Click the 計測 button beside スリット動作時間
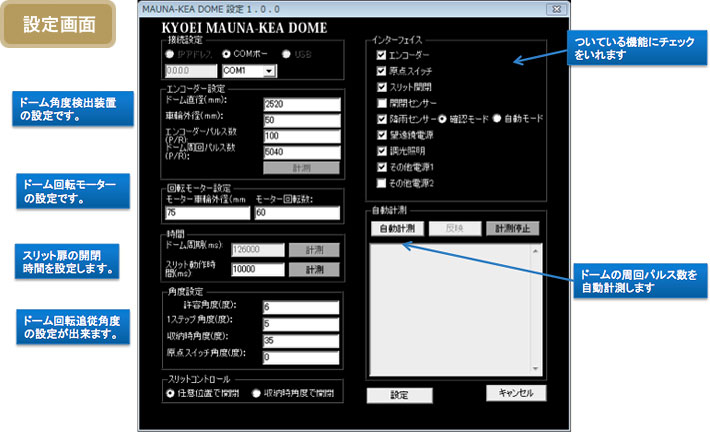Viewport: 710px width, 438px height. (314, 270)
